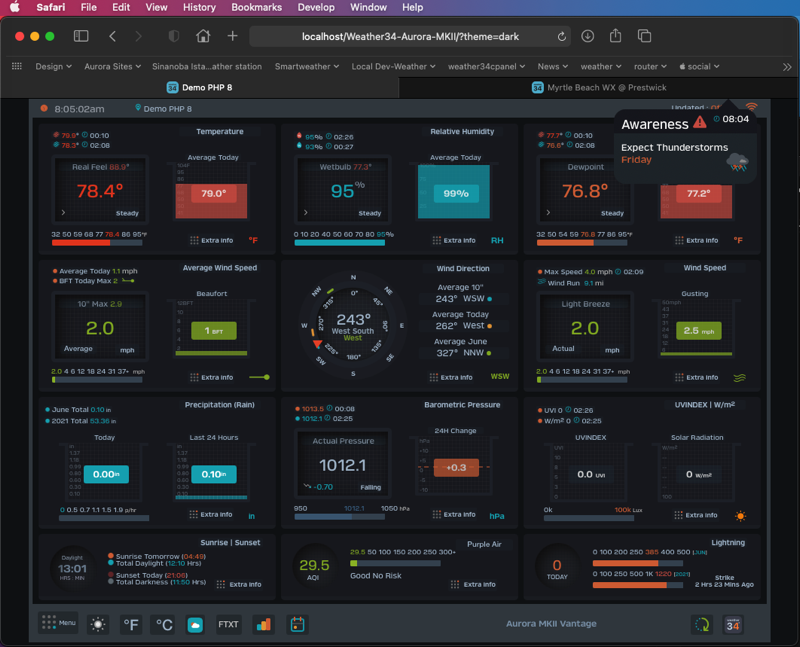The image size is (800, 647).
Task: Expand the Real Feel tile chevron
Action: [x=63, y=212]
